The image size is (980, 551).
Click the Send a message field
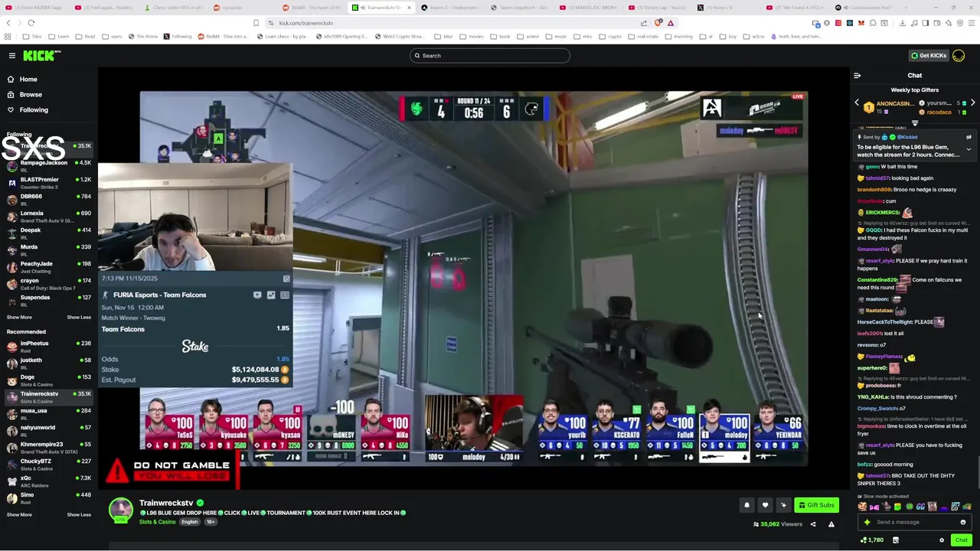click(915, 522)
